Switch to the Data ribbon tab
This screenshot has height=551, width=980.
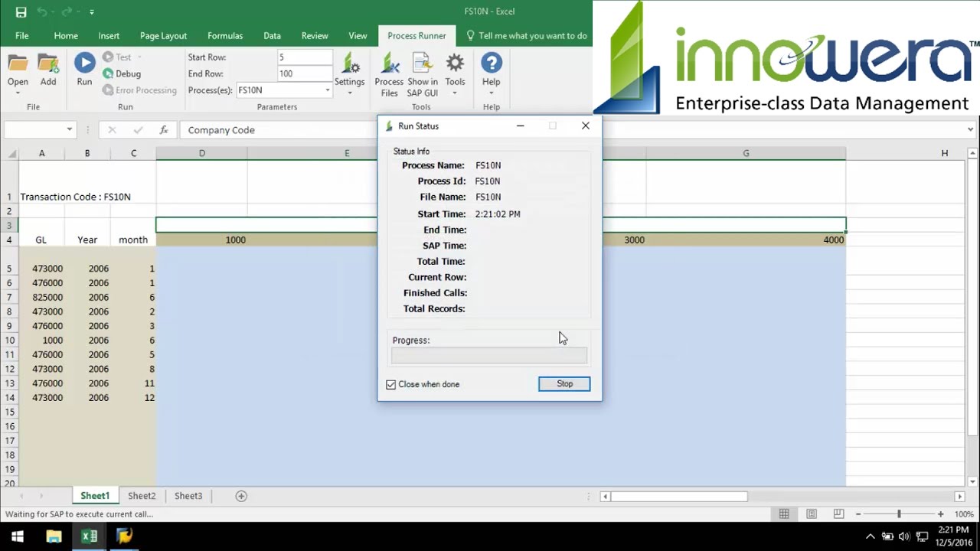[x=272, y=36]
